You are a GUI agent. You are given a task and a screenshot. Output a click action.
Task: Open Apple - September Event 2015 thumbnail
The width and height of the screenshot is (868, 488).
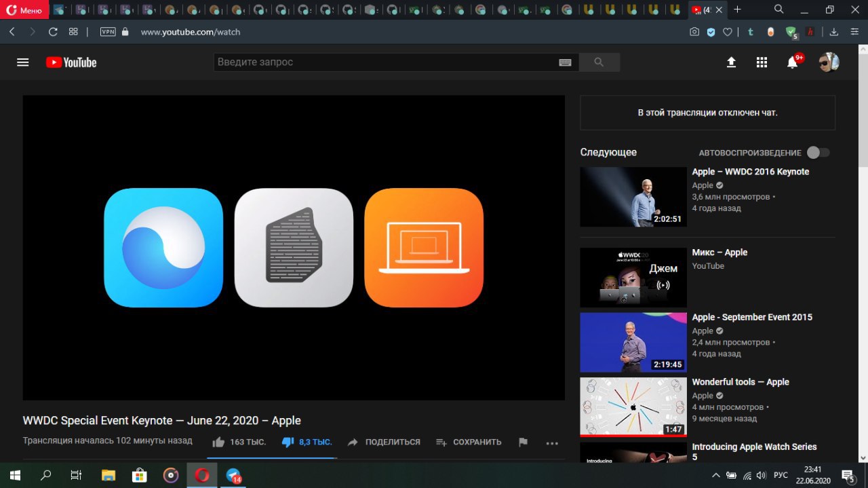tap(633, 343)
